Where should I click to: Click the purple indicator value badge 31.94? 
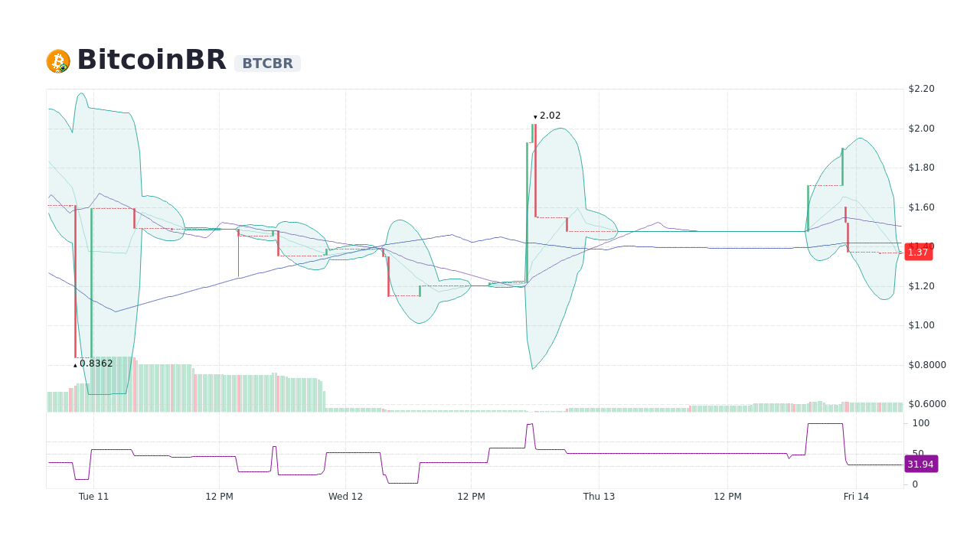point(921,464)
